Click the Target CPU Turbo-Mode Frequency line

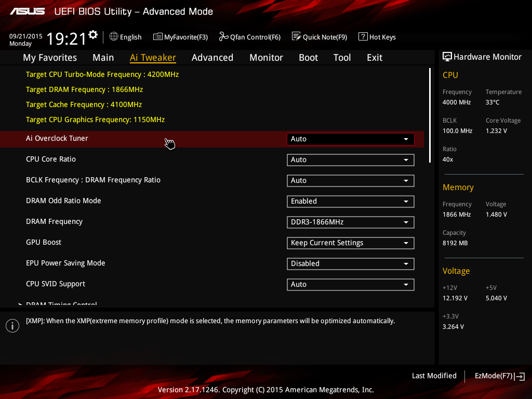point(102,75)
